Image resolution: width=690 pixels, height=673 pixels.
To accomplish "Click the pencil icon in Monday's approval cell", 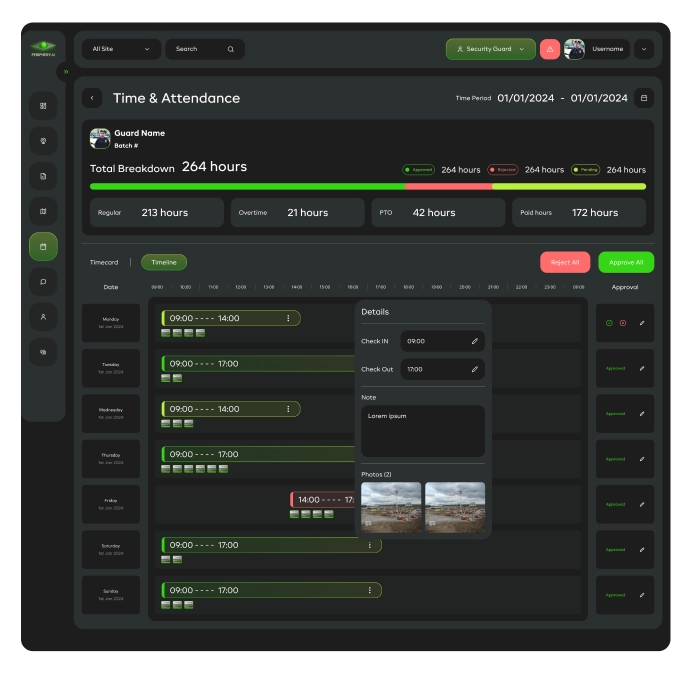I will pos(641,323).
